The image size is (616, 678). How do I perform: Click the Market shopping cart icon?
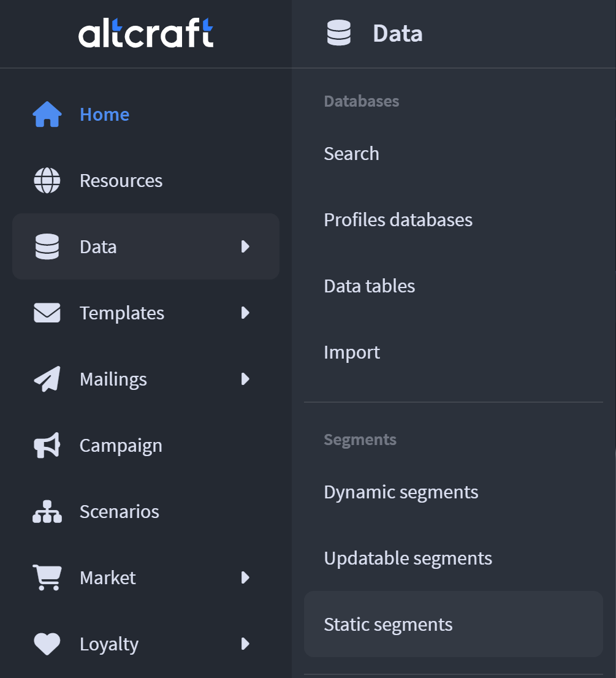click(47, 578)
